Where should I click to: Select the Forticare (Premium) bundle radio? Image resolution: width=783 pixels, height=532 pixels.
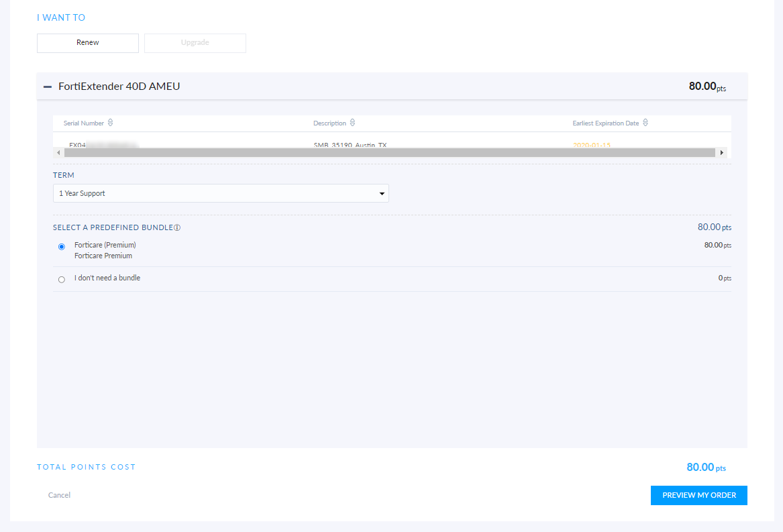tap(62, 247)
